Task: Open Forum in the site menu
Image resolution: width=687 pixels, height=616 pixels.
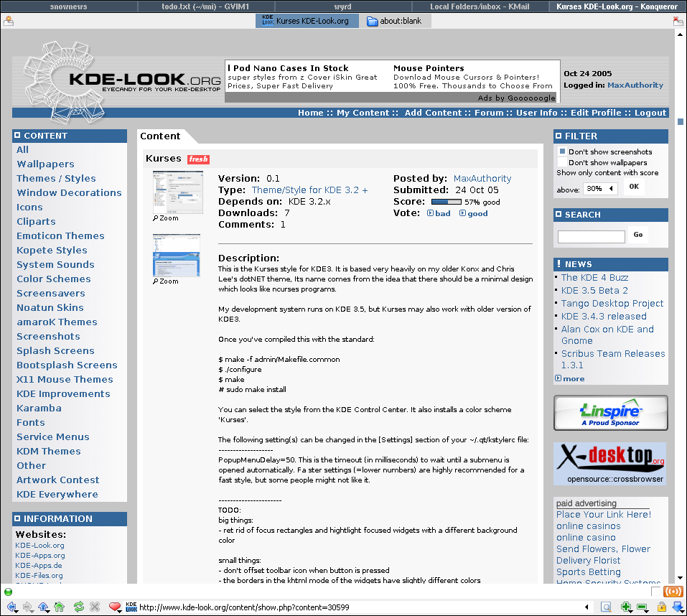Action: [x=489, y=113]
